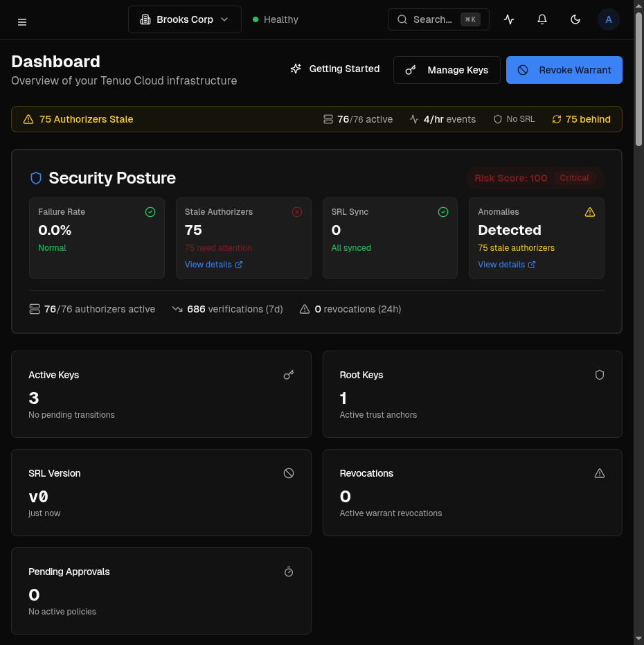Viewport: 644px width, 645px height.
Task: Click the Failure Rate green check icon
Action: 150,212
